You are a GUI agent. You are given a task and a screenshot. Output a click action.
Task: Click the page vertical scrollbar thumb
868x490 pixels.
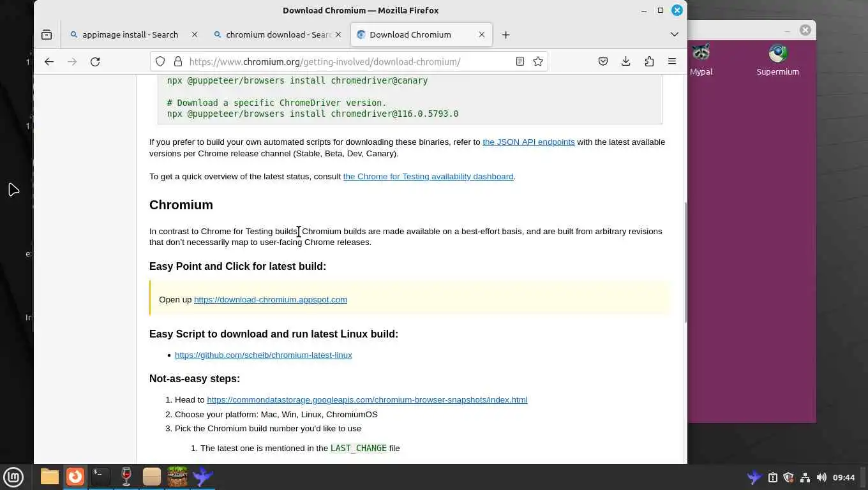tap(685, 262)
